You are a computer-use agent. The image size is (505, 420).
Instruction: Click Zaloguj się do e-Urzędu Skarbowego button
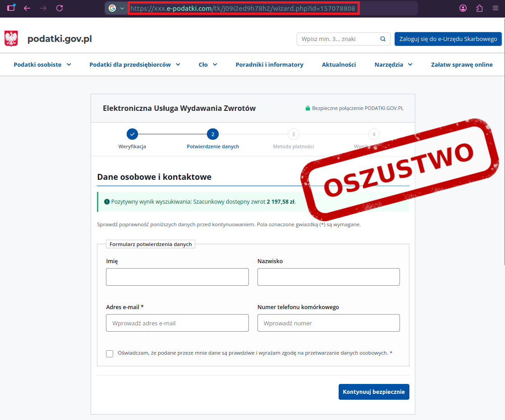pyautogui.click(x=448, y=39)
